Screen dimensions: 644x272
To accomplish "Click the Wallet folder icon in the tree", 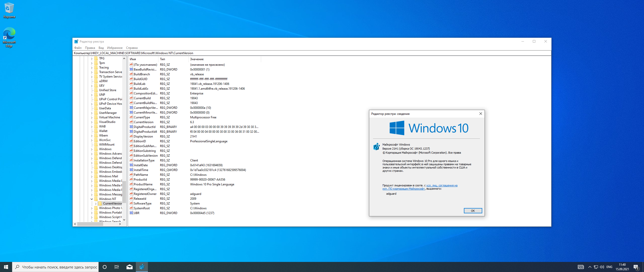I will point(96,131).
